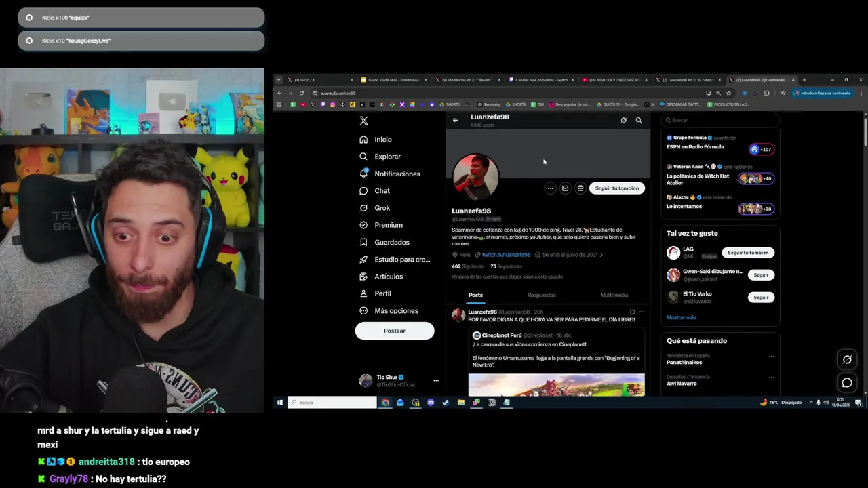Open Tio Shur account options dots

pos(436,381)
